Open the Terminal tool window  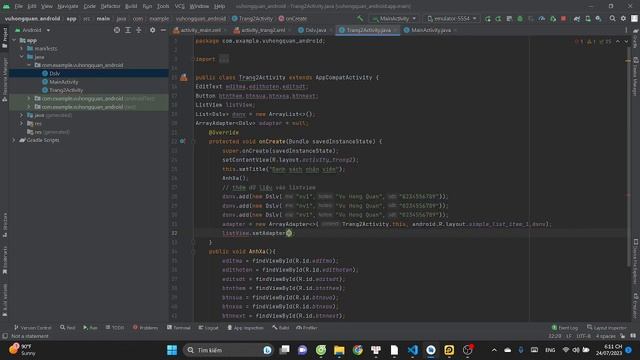(179, 328)
